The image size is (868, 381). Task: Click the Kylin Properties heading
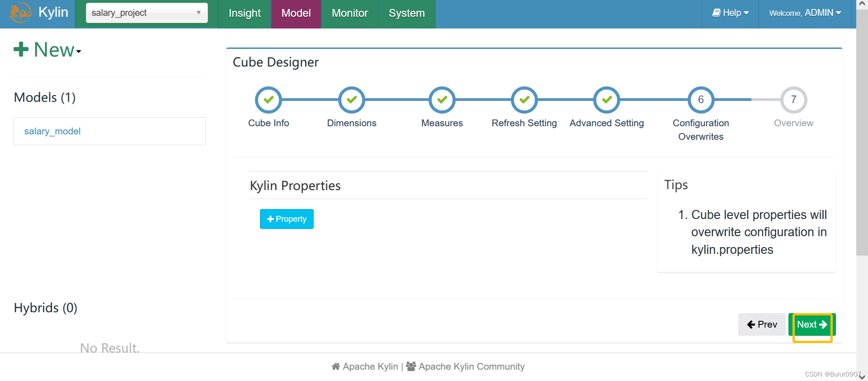click(295, 186)
